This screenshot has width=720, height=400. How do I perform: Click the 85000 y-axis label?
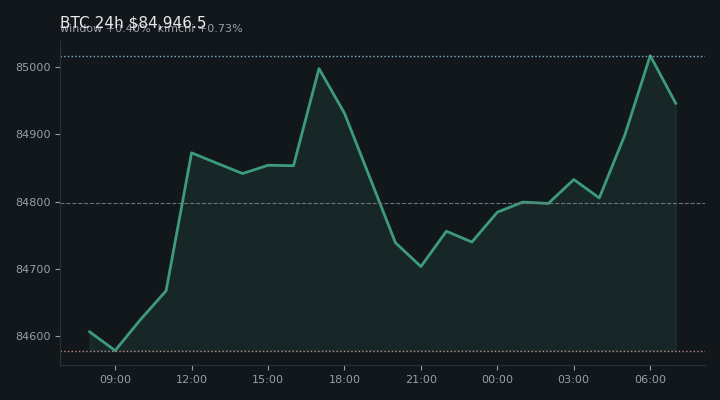point(33,68)
